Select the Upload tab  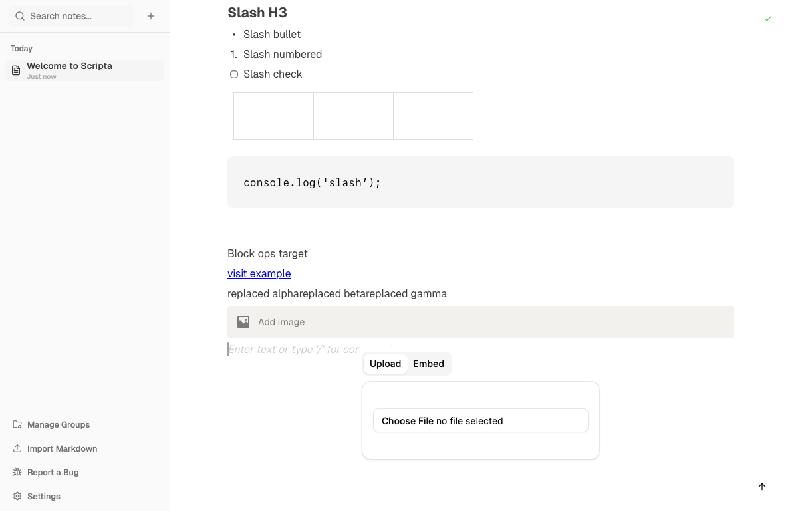385,364
